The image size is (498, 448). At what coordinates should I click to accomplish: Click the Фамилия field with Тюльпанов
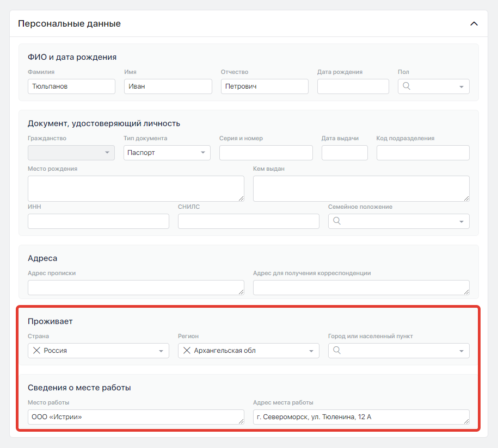point(71,86)
